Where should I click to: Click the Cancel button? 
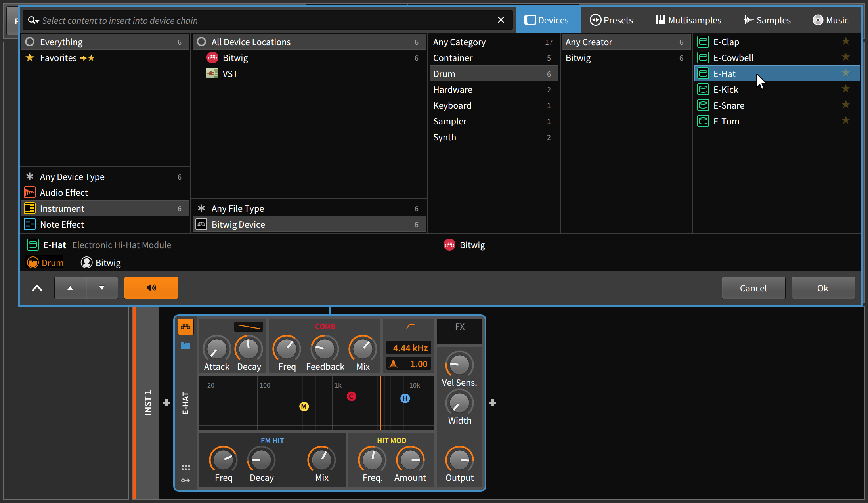(x=753, y=288)
